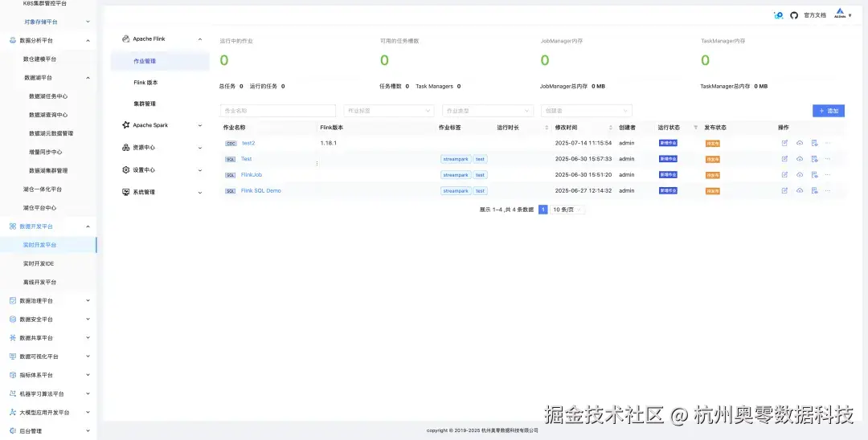Click the 系统管理 monitor icon
Image resolution: width=868 pixels, height=440 pixels.
[125, 192]
